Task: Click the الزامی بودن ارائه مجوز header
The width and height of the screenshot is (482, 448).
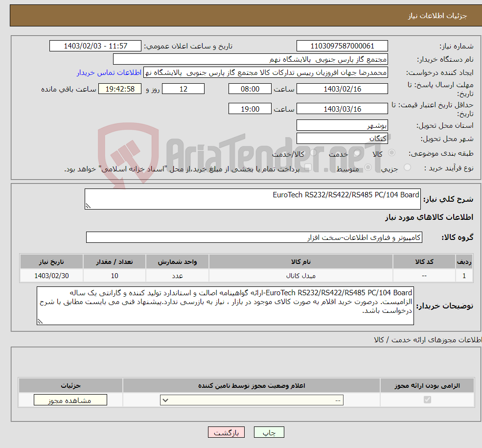Action: 427,385
